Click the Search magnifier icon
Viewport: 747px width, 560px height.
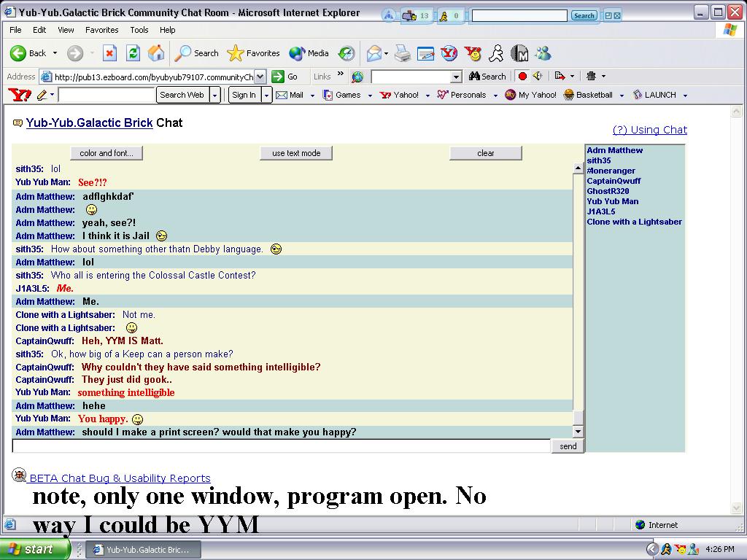(182, 53)
